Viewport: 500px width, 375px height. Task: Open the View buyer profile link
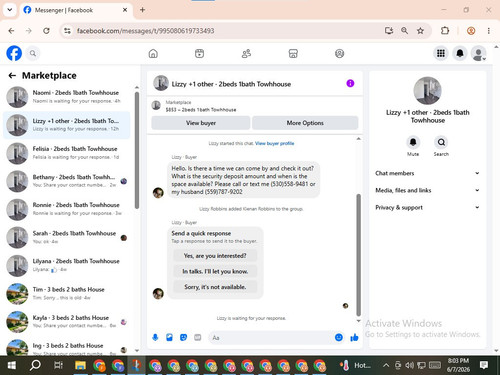pos(274,143)
